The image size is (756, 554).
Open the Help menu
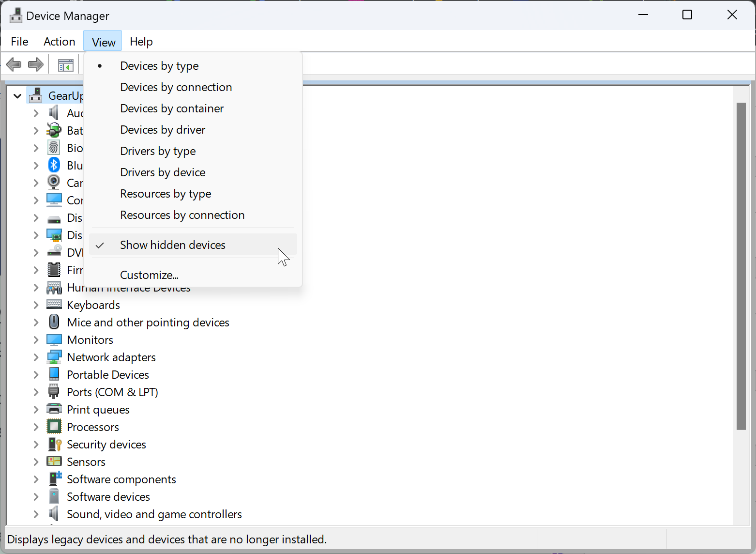[141, 42]
